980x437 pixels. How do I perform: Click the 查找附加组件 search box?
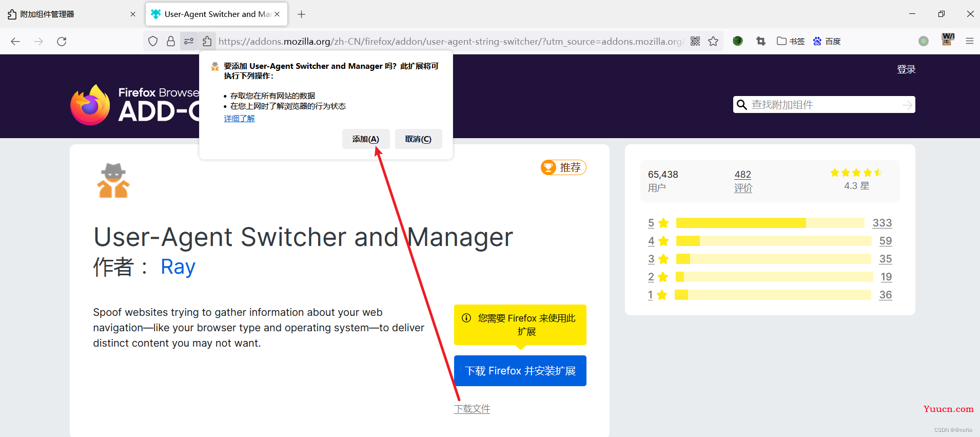(x=825, y=105)
